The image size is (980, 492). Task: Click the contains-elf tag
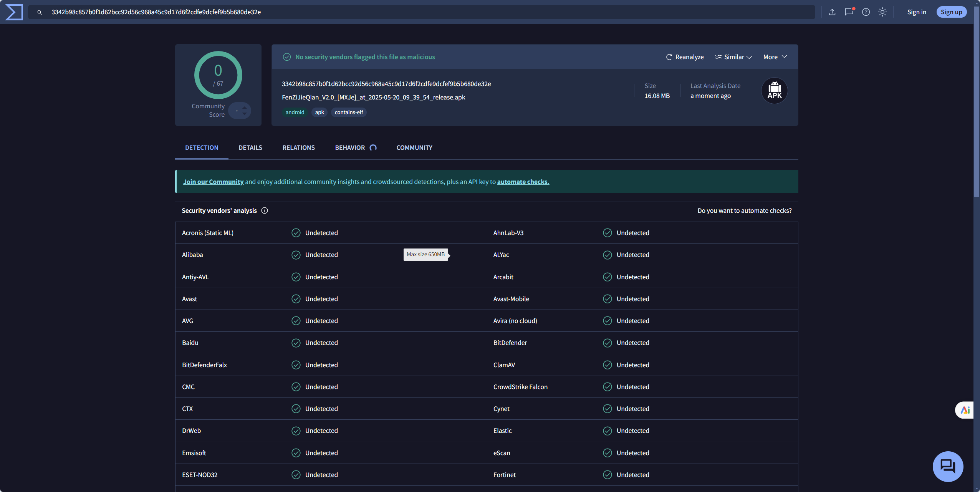click(349, 112)
